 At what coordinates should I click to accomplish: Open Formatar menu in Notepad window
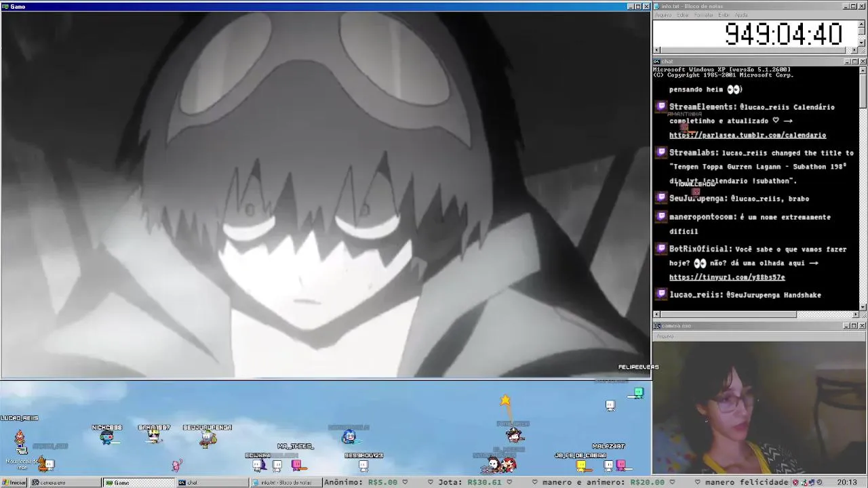[704, 15]
